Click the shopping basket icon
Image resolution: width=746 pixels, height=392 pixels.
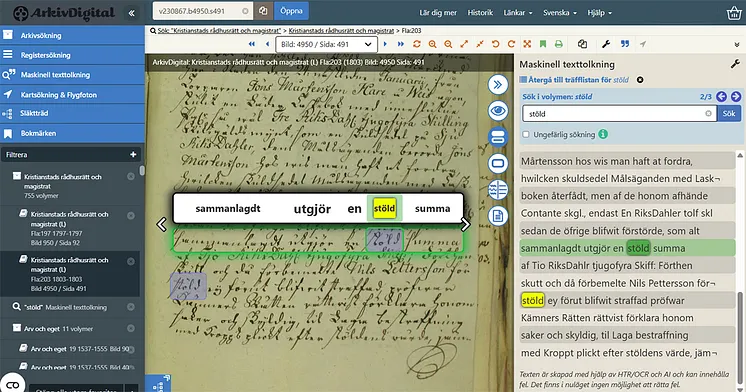734,13
